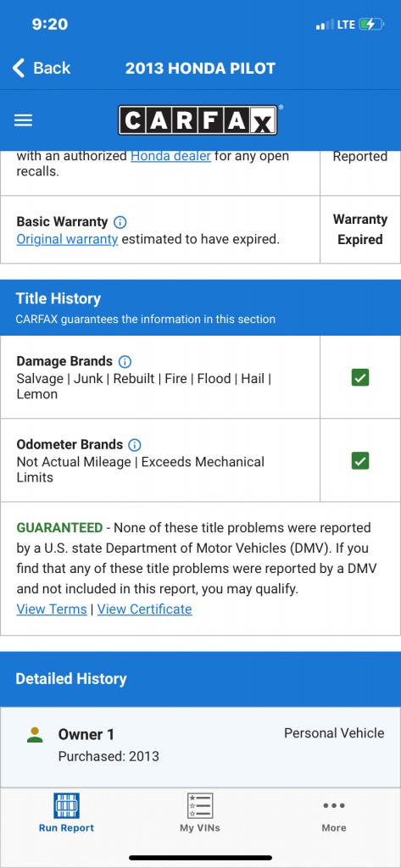Screen dimensions: 401x868
Task: Tap the battery charging status icon
Action: pos(371,25)
